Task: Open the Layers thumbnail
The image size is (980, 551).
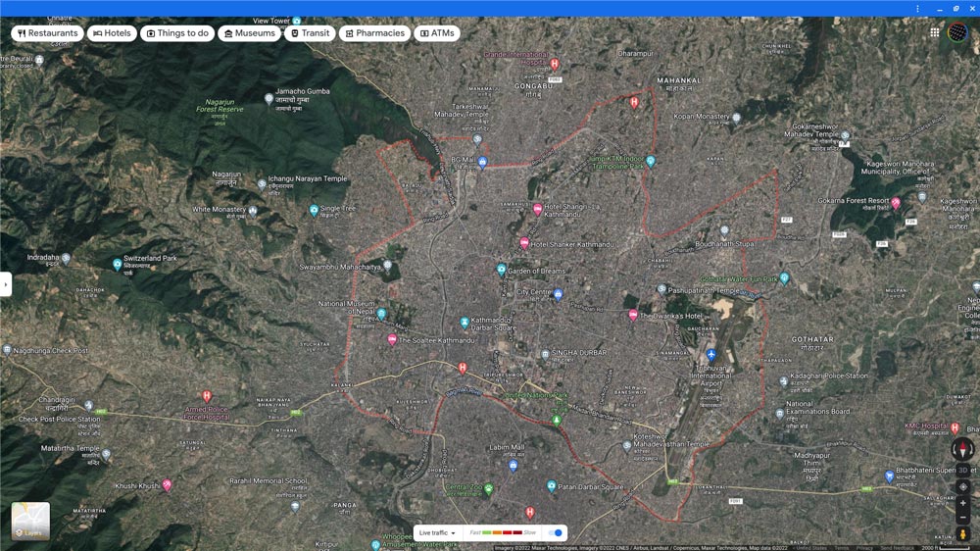Action: click(30, 521)
